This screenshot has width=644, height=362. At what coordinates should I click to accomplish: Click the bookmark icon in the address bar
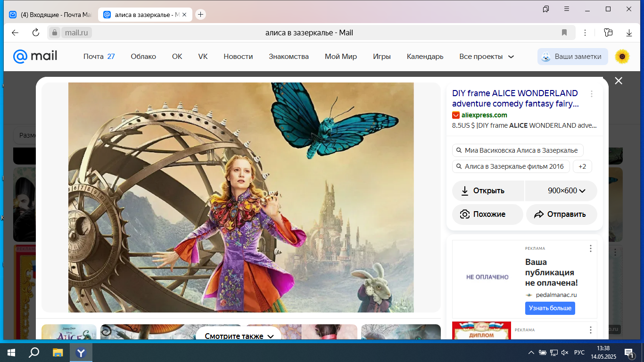564,33
